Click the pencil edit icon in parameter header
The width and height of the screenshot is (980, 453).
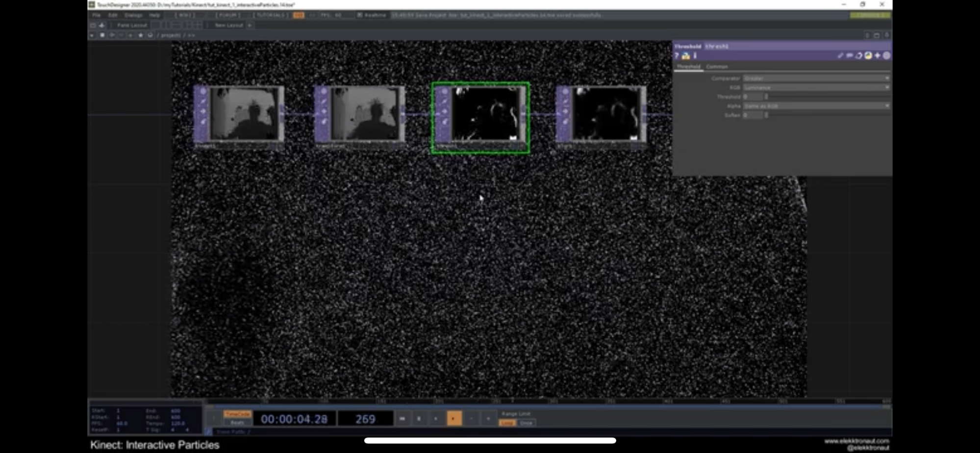(x=840, y=56)
